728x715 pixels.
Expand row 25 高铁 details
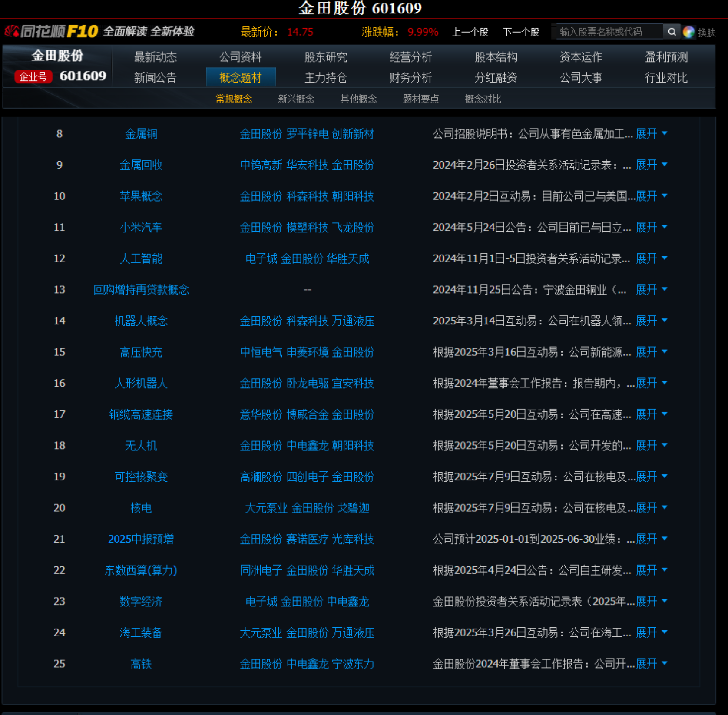click(651, 664)
